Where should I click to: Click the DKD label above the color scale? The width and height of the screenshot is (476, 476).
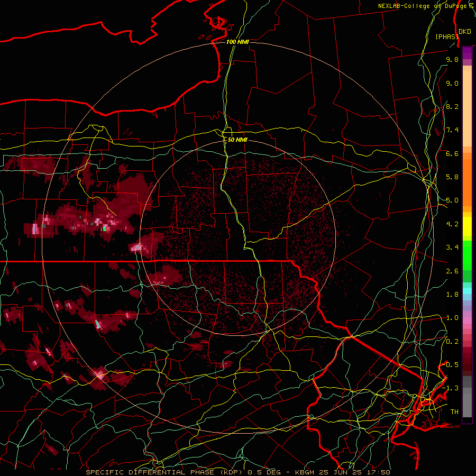pyautogui.click(x=464, y=32)
